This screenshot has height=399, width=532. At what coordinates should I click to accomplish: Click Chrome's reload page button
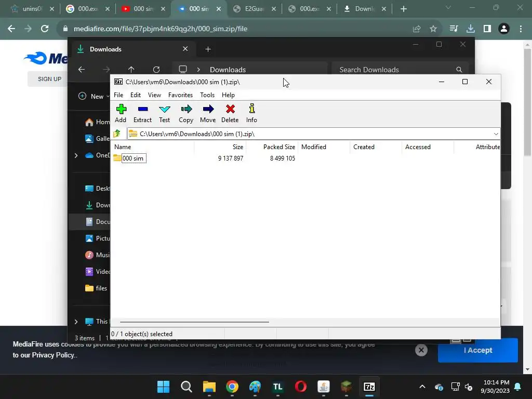45,29
